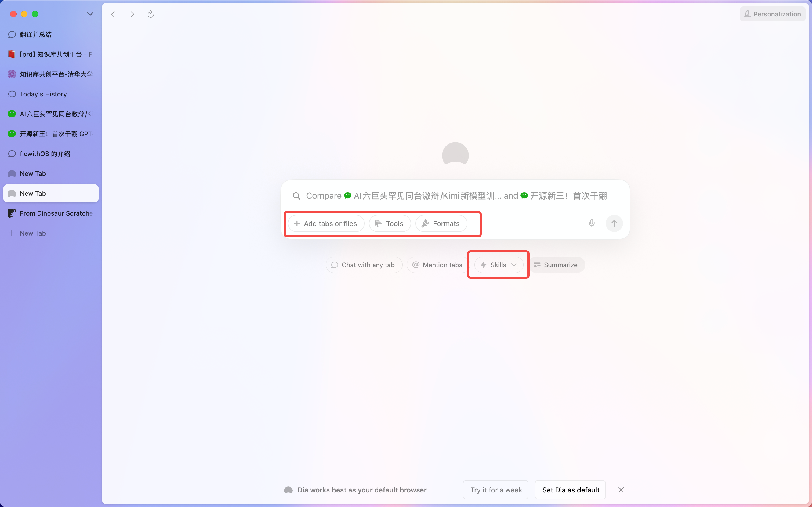Screen dimensions: 812x507
Task: Click the Compare query input field
Action: pos(456,196)
